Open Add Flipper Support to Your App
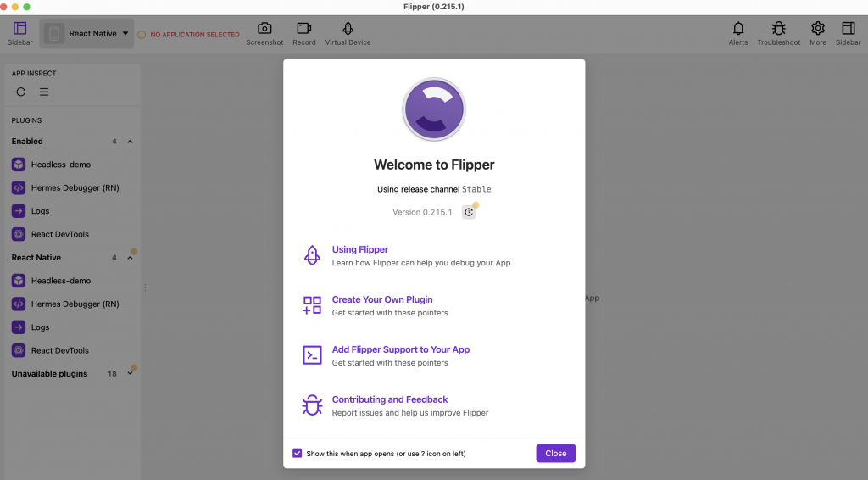 click(x=401, y=349)
